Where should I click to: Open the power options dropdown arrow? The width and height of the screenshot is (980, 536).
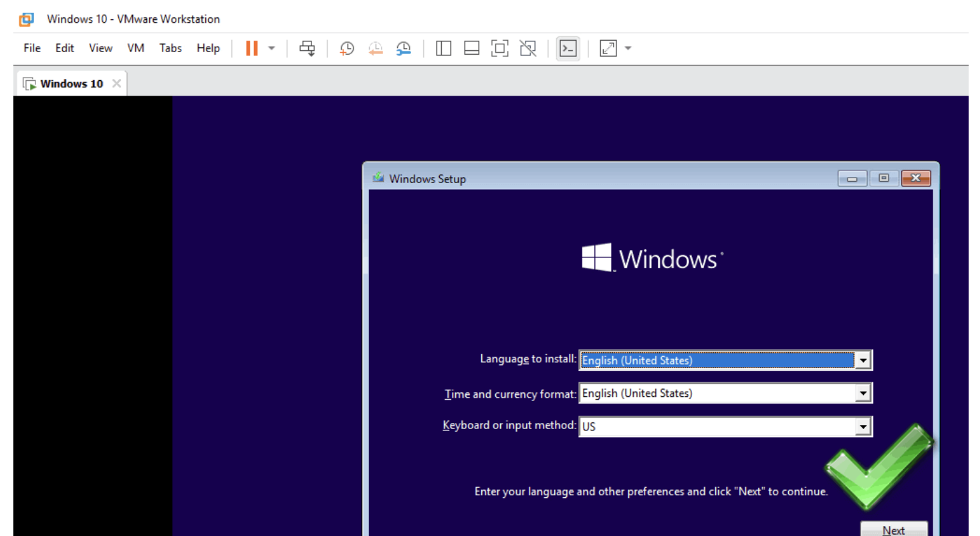point(271,48)
